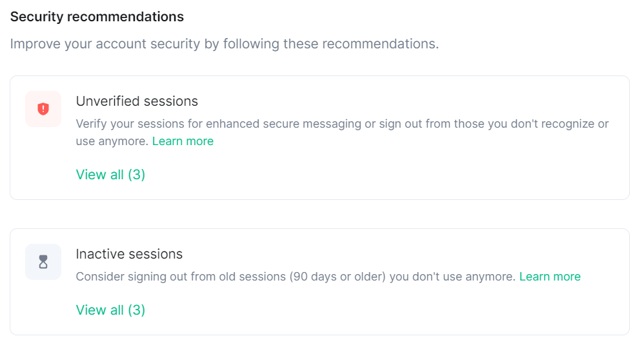The image size is (644, 345).
Task: Click the Security recommendations heading
Action: [97, 17]
